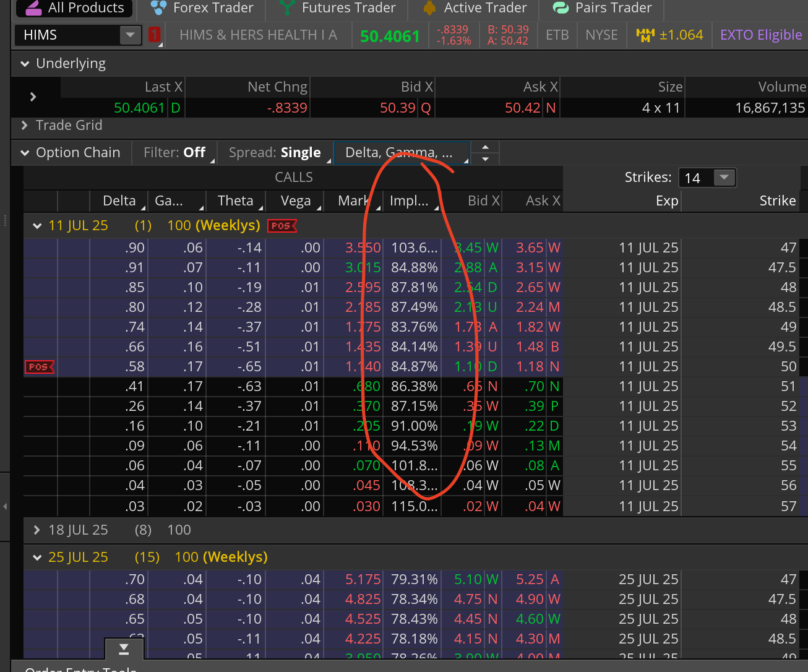Click ask 3.65 on the 47 strike

coord(530,248)
